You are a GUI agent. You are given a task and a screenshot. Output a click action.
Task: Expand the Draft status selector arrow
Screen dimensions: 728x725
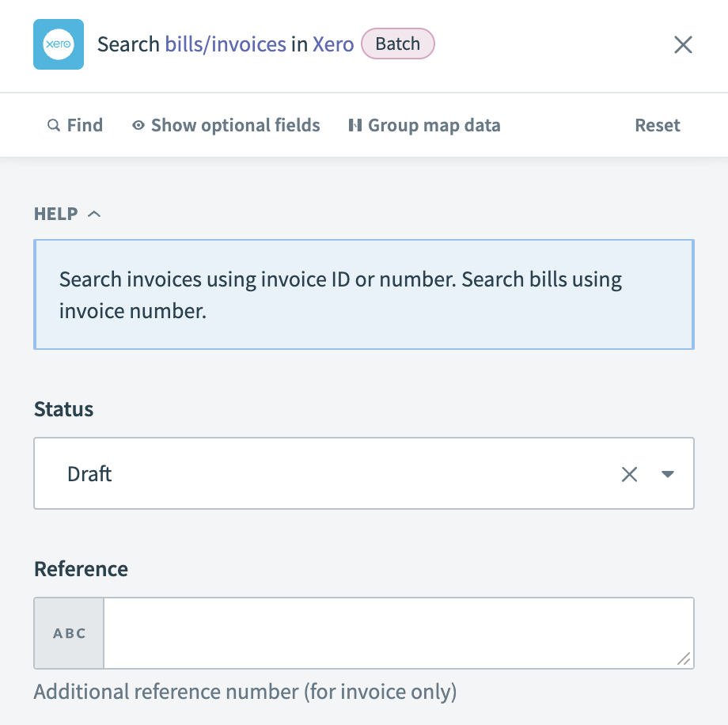[669, 473]
